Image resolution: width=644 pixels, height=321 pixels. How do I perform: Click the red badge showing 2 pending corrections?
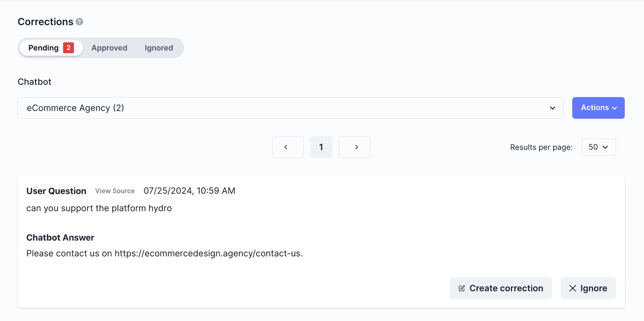click(68, 47)
